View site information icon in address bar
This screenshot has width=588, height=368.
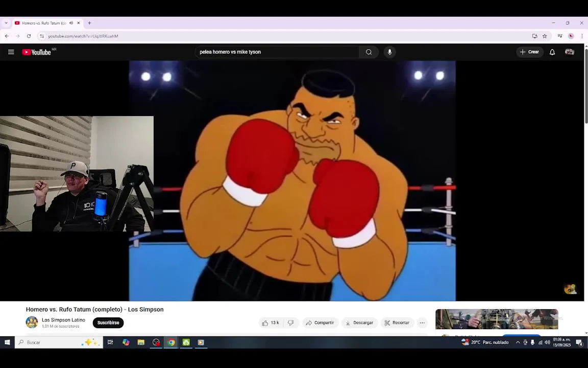[42, 36]
